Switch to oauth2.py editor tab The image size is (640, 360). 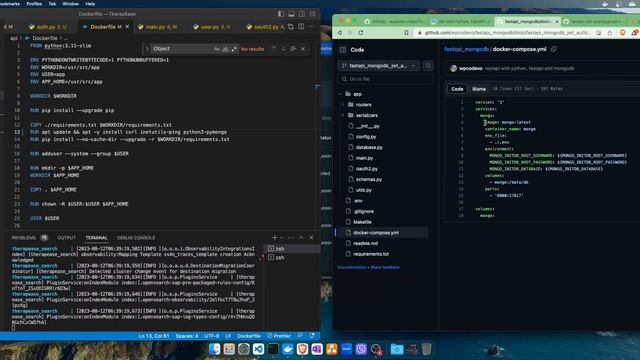pos(266,27)
